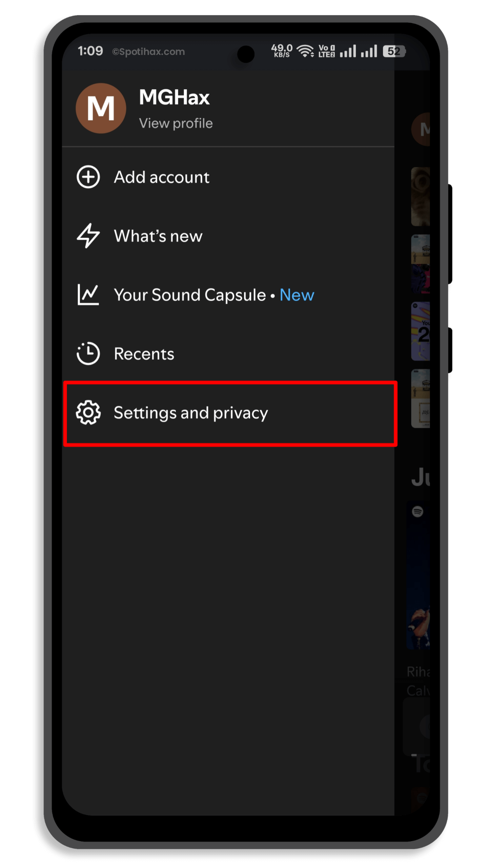Viewport: 488px width, 868px height.
Task: Open the Recents menu entry
Action: point(228,353)
